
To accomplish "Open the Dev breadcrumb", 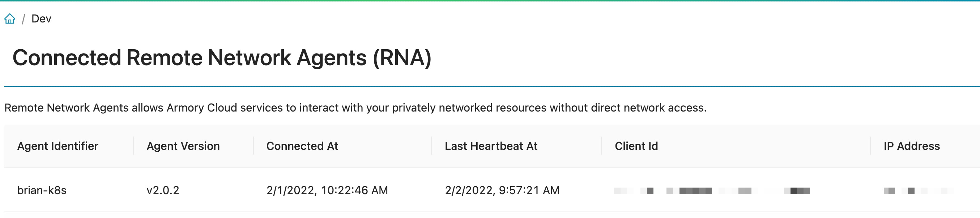I will pos(41,19).
